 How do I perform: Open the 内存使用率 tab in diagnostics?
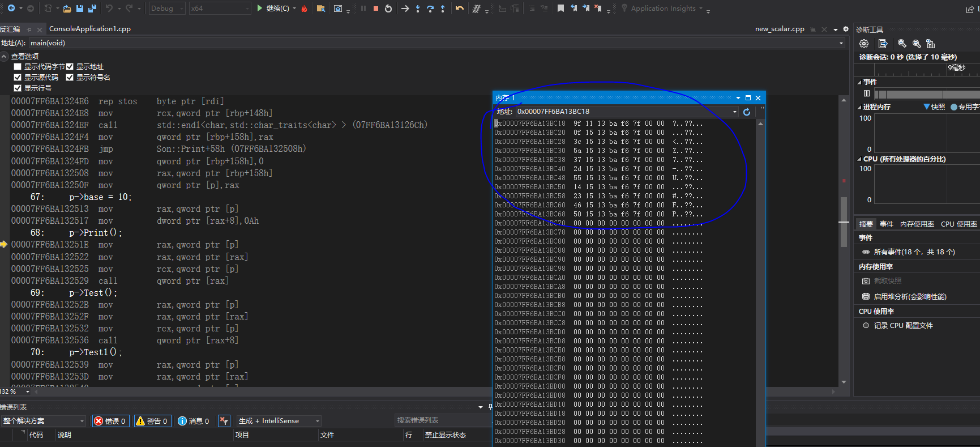[x=917, y=224]
